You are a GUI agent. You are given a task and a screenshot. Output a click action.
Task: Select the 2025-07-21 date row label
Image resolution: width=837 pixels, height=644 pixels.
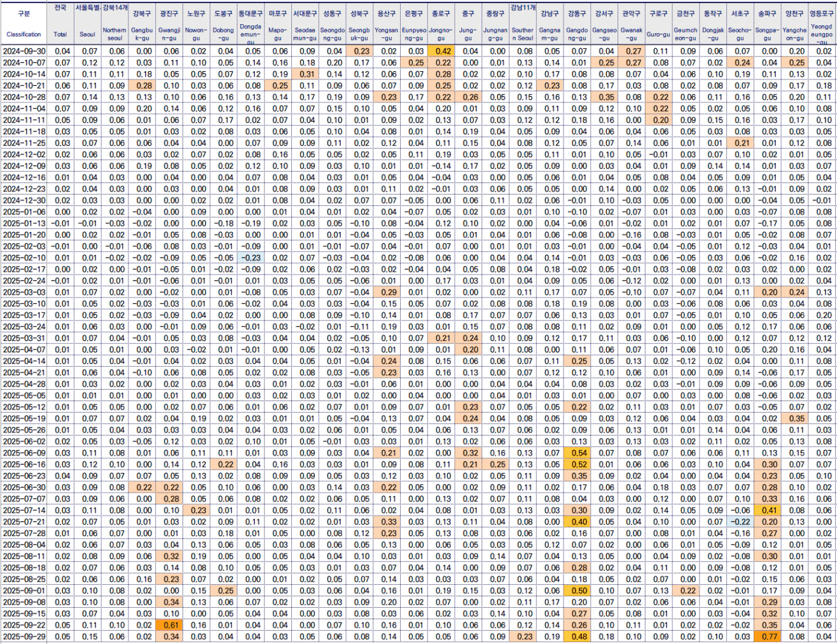24,521
